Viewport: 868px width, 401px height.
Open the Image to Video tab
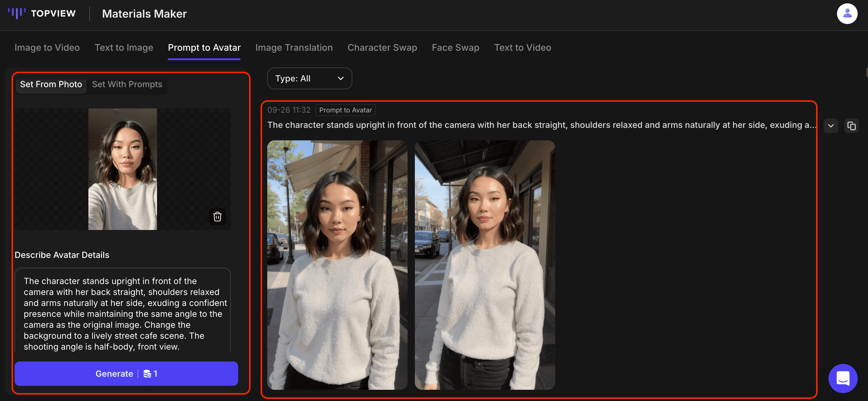tap(47, 47)
